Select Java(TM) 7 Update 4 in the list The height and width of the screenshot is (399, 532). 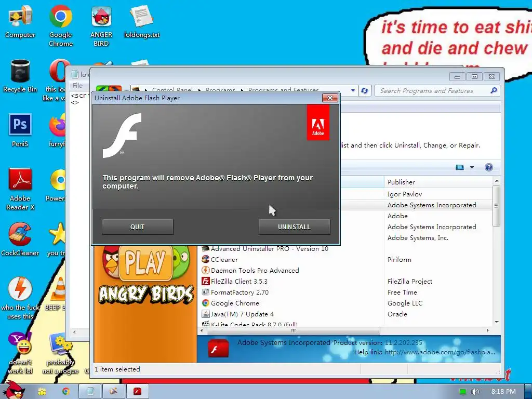(242, 314)
